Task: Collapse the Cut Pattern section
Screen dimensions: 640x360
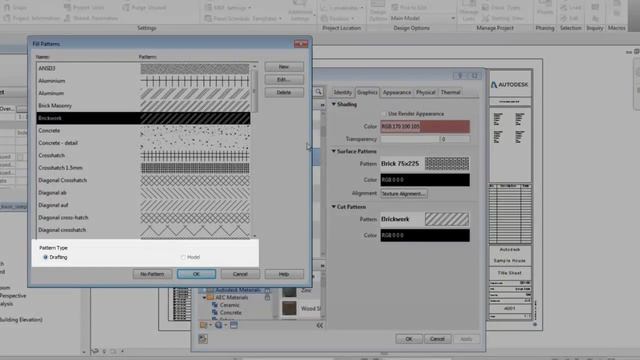Action: tap(333, 207)
